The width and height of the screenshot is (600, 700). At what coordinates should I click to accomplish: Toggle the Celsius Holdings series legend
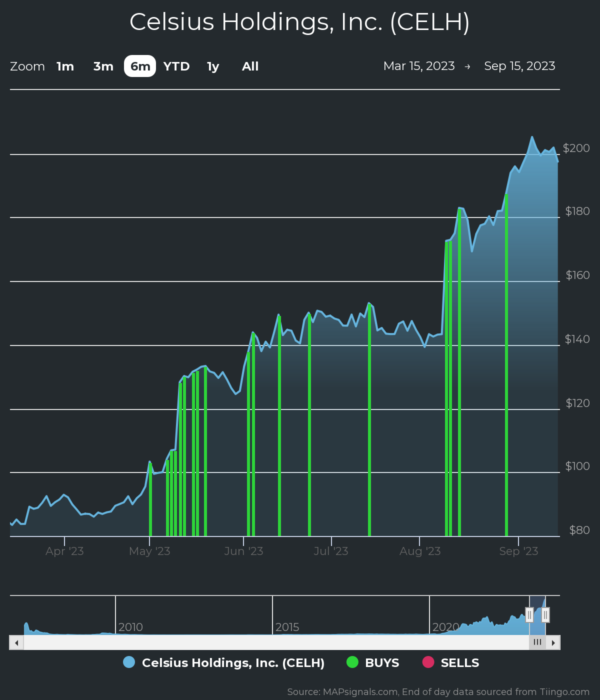233,662
